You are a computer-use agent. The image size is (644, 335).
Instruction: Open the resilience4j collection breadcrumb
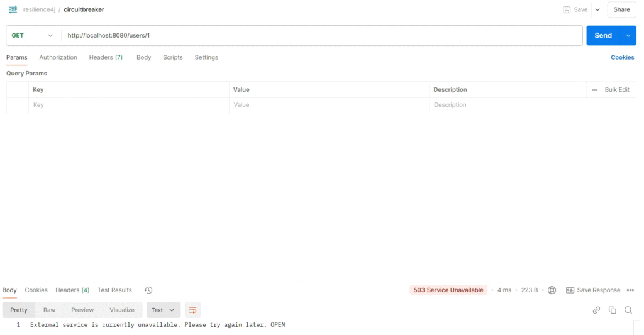click(39, 9)
